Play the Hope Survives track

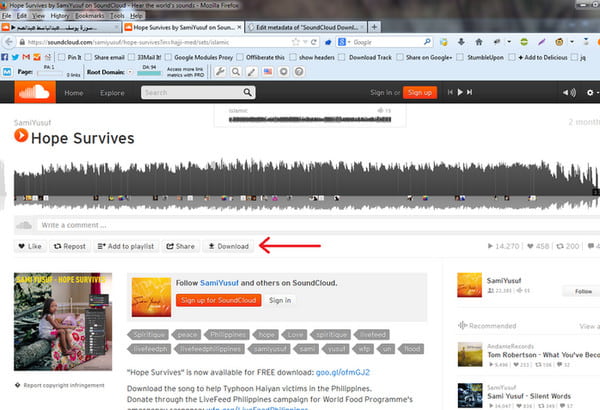(x=21, y=138)
